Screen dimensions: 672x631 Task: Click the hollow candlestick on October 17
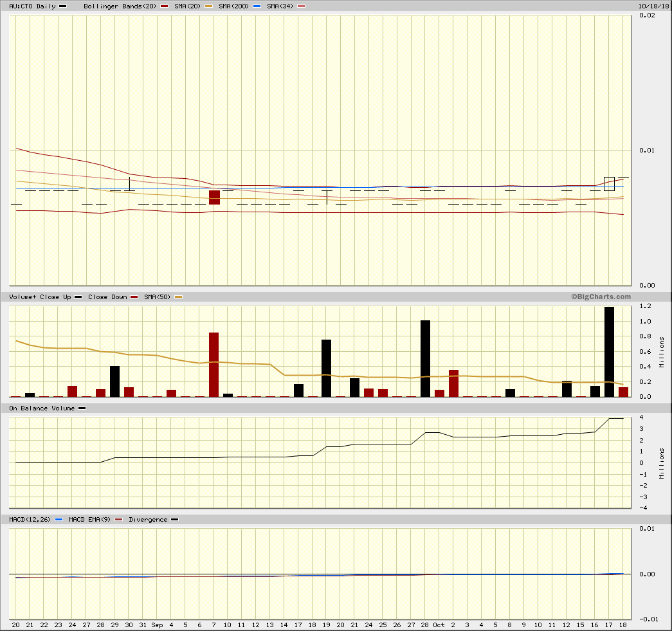coord(609,184)
